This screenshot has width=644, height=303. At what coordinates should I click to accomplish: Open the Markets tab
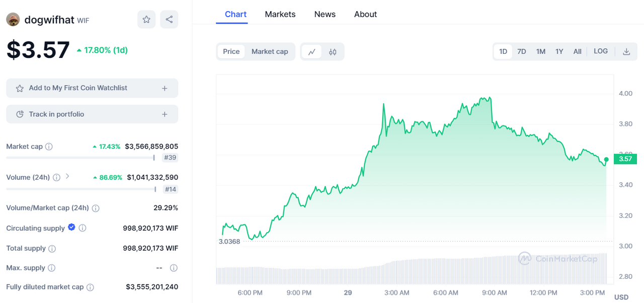coord(280,14)
